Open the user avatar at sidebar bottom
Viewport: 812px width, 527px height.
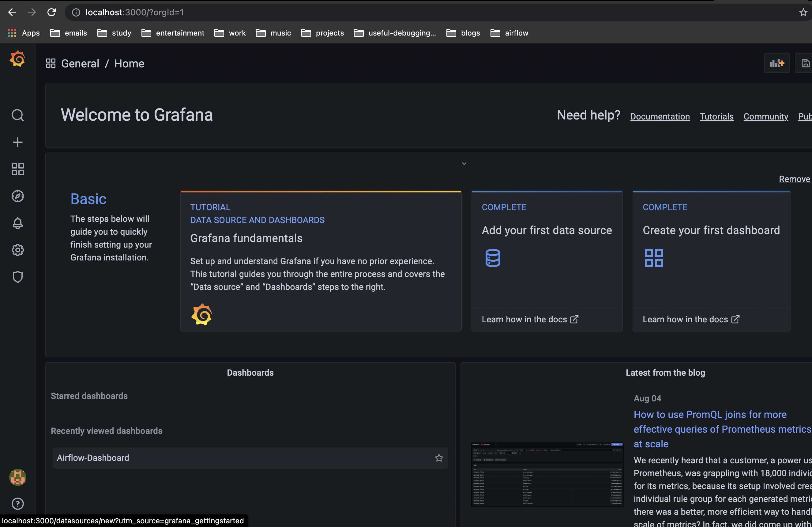17,477
